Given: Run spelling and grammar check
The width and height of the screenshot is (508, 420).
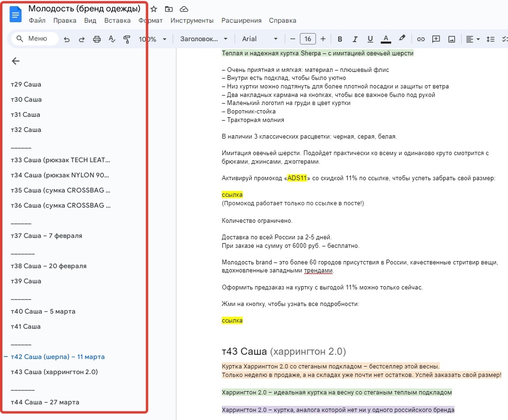Looking at the screenshot, I should (x=112, y=39).
